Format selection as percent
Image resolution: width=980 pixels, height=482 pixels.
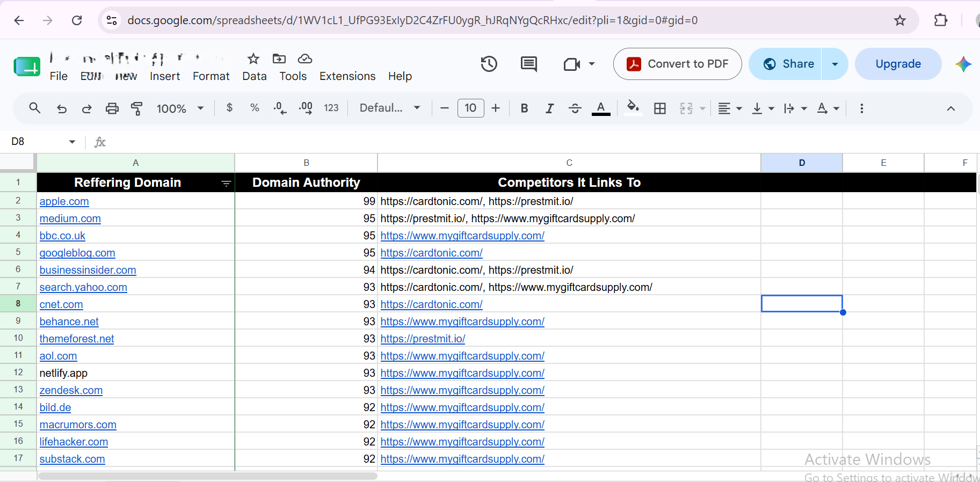(x=255, y=108)
